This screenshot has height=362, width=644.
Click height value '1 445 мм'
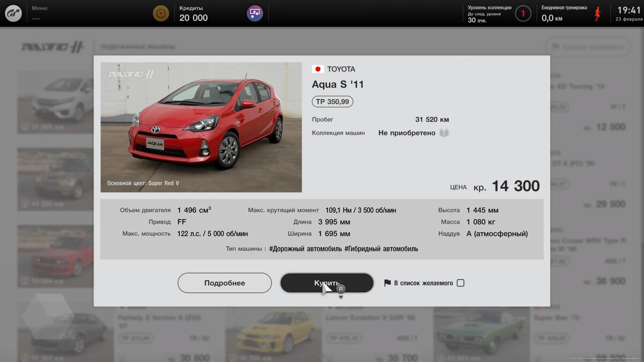[x=482, y=210]
